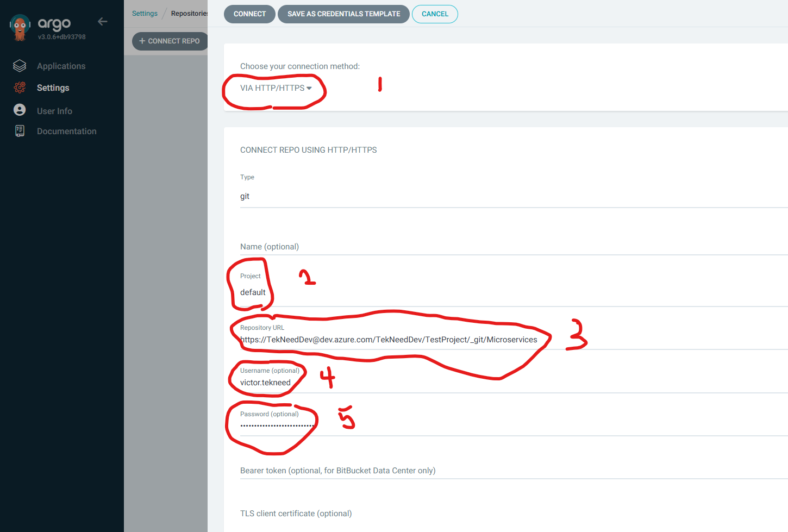
Task: Go to User Info in the sidebar
Action: (54, 111)
